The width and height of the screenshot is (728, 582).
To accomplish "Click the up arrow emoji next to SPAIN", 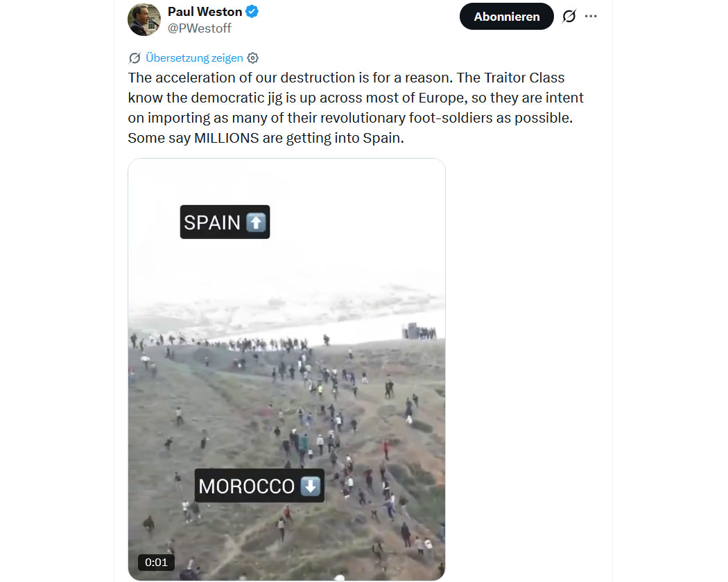I will [257, 222].
